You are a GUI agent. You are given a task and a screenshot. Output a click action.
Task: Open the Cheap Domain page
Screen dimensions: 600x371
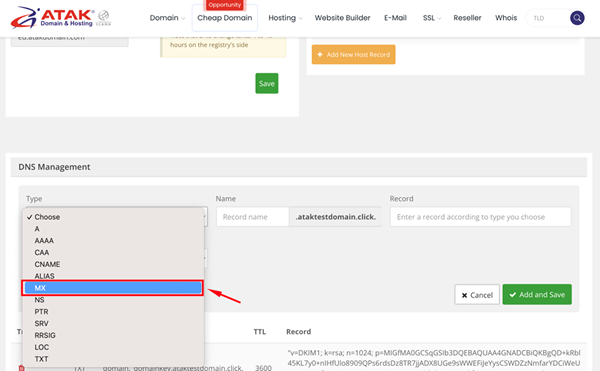click(x=225, y=18)
